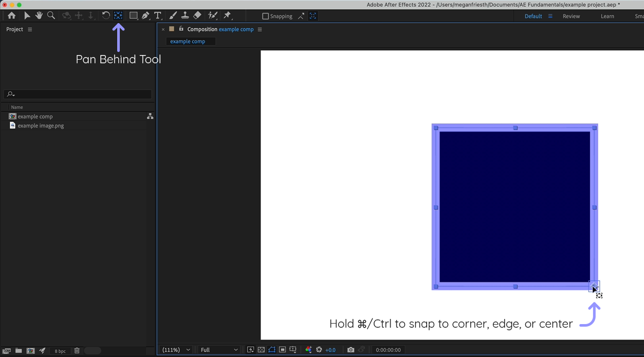Image resolution: width=644 pixels, height=357 pixels.
Task: Select the Type tool
Action: click(158, 15)
